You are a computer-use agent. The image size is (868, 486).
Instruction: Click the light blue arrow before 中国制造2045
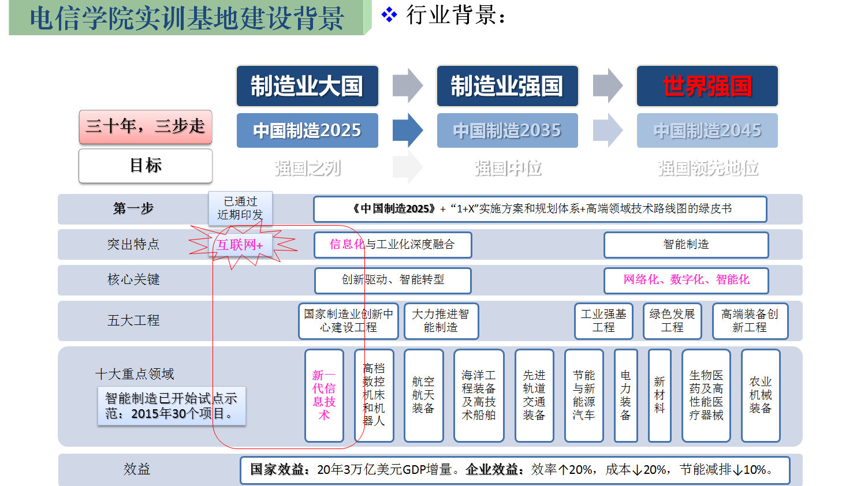pos(608,130)
